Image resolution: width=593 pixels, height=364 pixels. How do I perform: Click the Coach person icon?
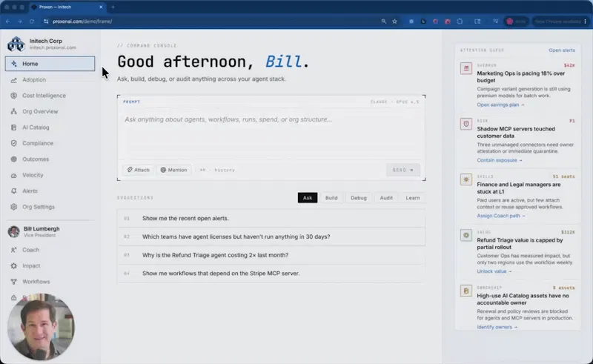[13, 250]
